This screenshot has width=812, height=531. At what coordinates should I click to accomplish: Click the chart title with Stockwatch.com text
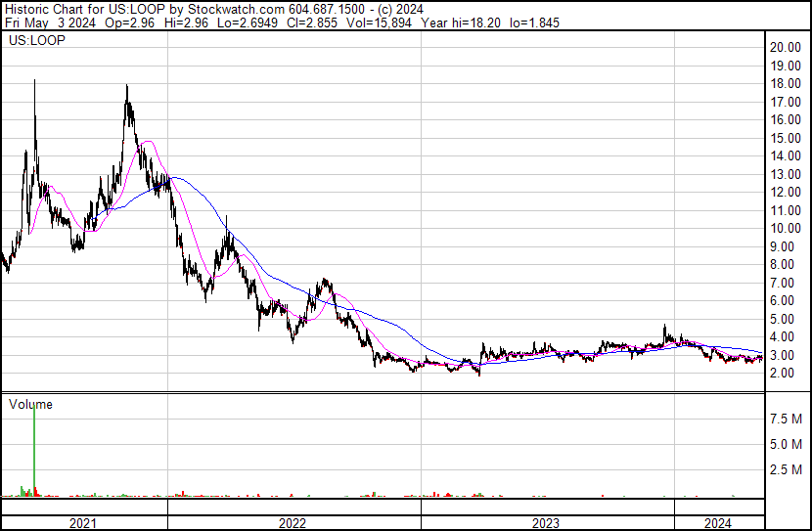[x=214, y=10]
